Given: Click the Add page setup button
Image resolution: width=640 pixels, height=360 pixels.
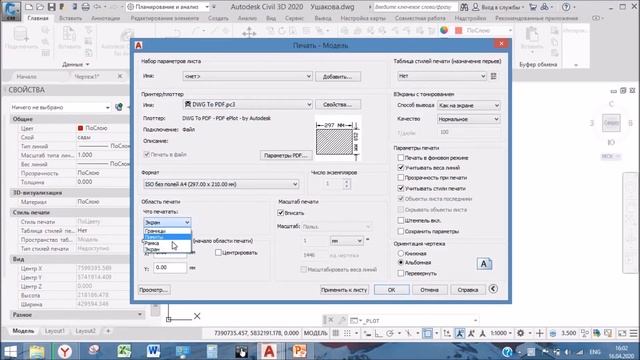Looking at the screenshot, I should click(338, 76).
